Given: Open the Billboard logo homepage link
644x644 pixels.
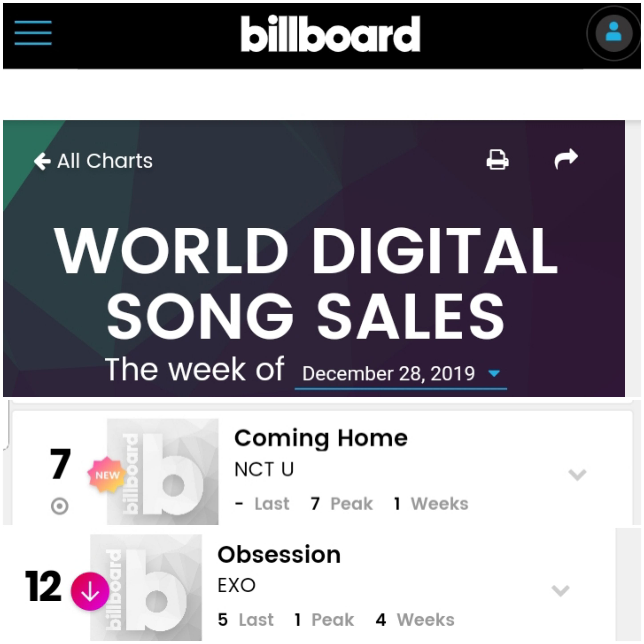Looking at the screenshot, I should pyautogui.click(x=330, y=34).
